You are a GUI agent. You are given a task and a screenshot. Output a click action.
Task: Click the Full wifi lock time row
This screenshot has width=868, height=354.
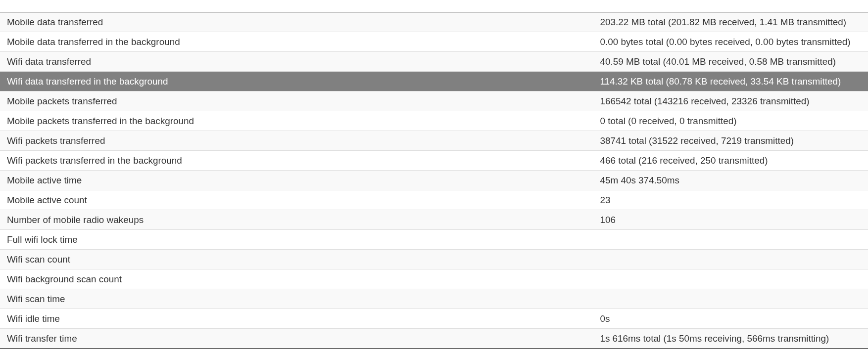(x=42, y=240)
